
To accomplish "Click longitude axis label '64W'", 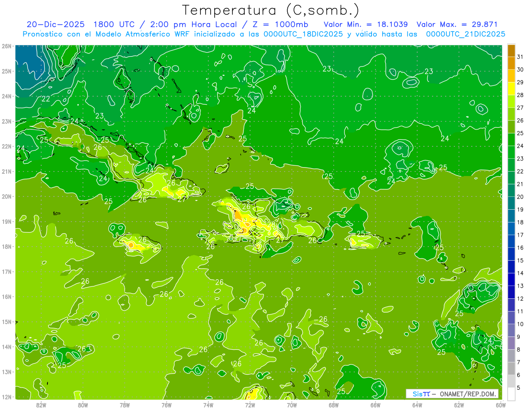I will click(x=417, y=404).
